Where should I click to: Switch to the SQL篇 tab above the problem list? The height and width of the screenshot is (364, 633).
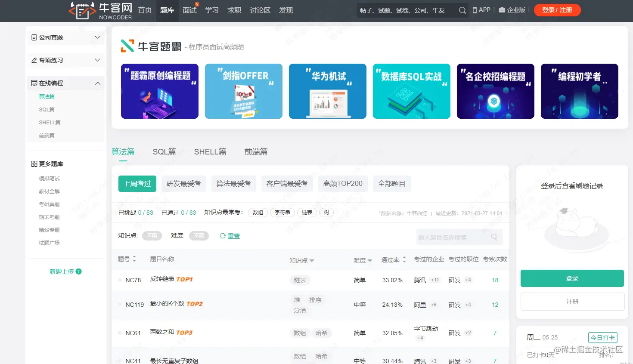point(164,152)
